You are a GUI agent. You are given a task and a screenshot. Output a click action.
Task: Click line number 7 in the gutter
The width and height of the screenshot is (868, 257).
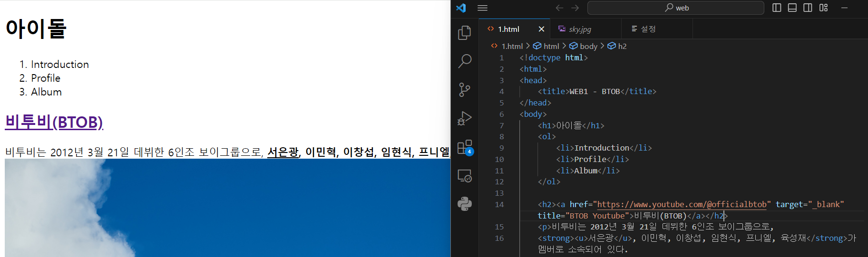501,125
